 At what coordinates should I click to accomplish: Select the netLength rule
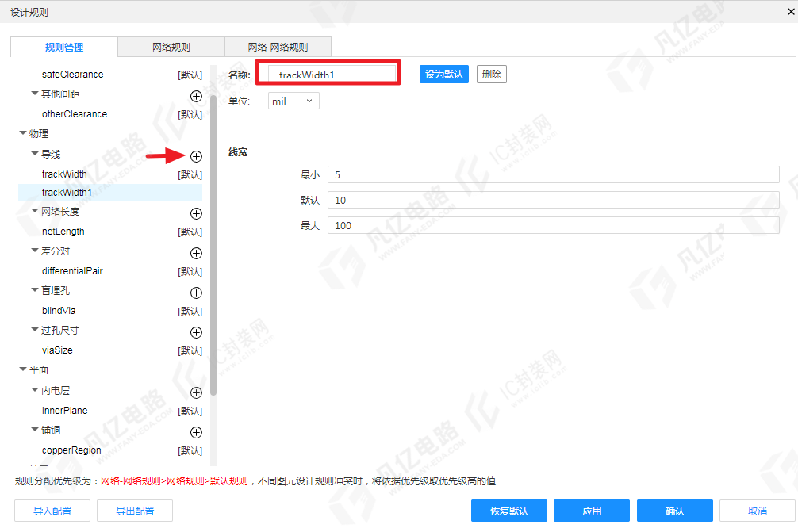(63, 232)
